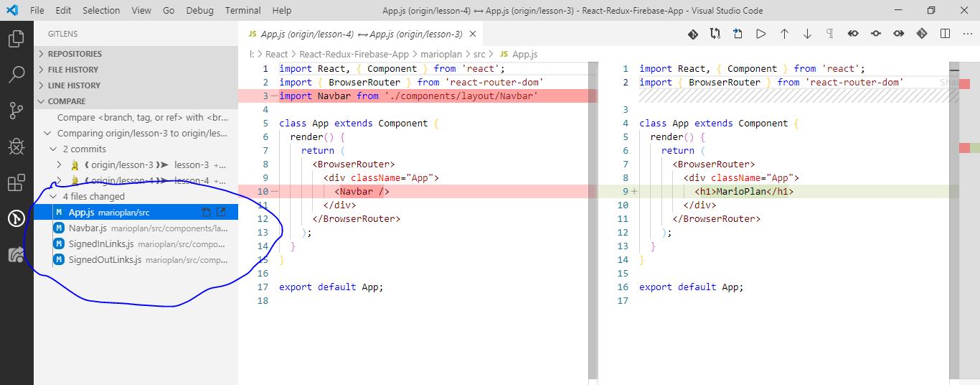
Task: Click open revision icon on App.js row
Action: pos(221,212)
